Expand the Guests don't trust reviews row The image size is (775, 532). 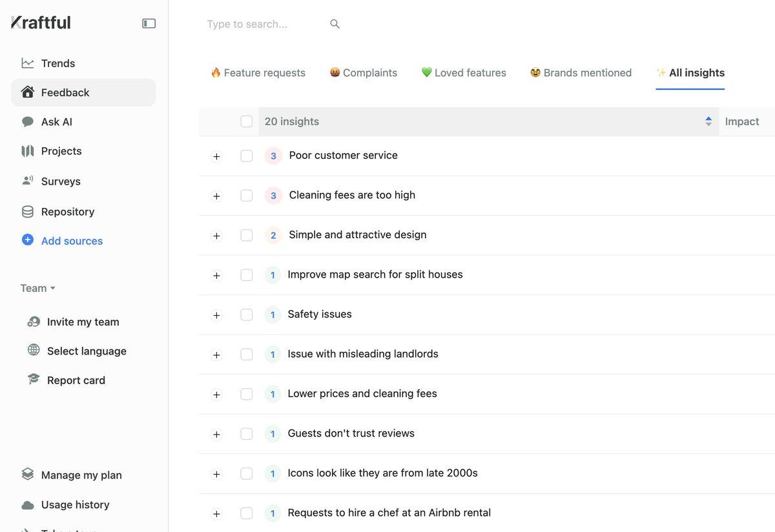coord(216,434)
